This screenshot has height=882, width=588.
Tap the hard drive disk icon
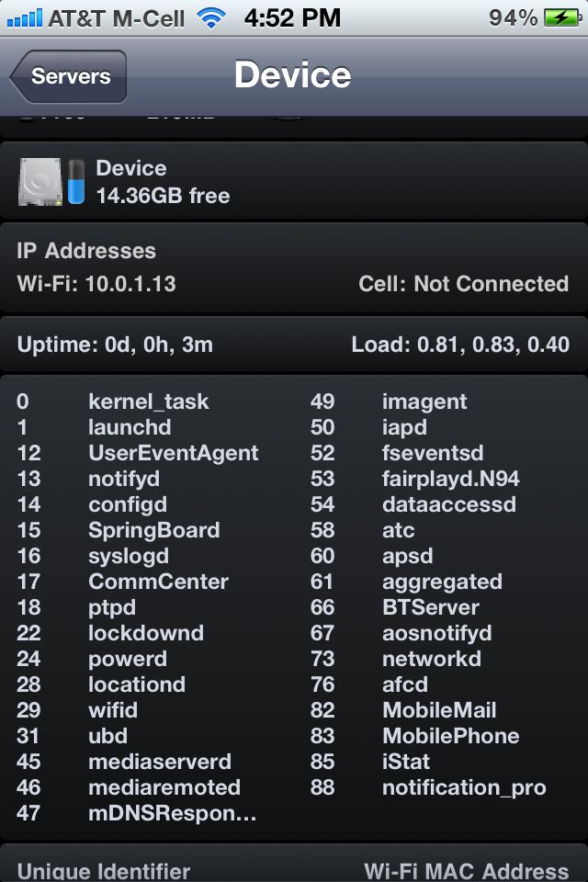tap(40, 182)
